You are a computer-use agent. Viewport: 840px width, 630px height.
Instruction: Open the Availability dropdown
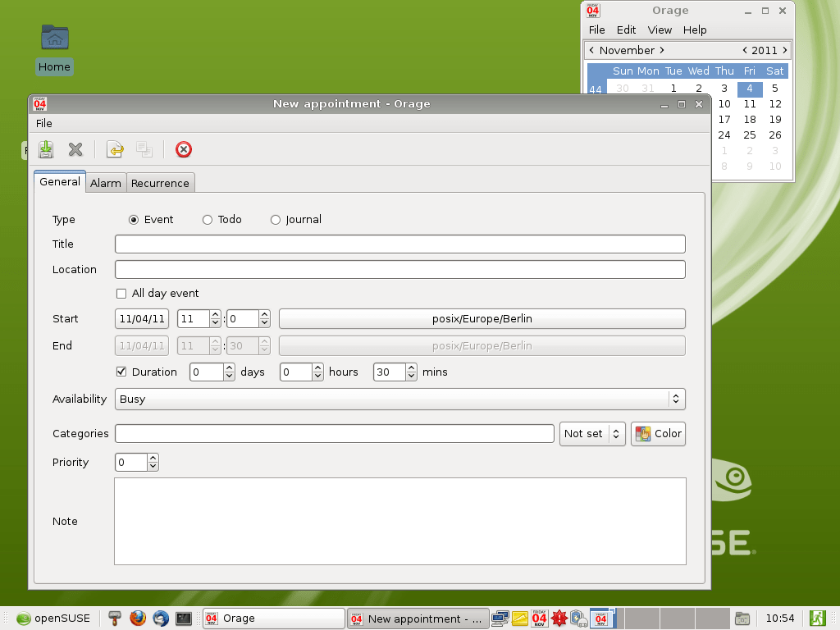pos(676,399)
